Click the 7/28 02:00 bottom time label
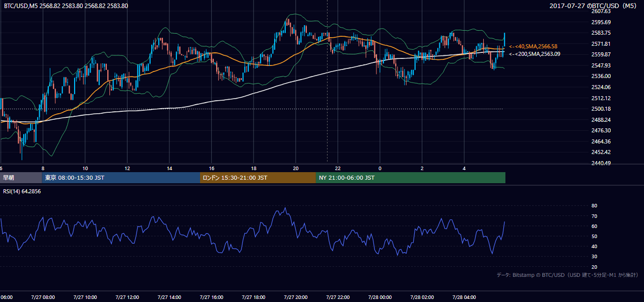 421,297
